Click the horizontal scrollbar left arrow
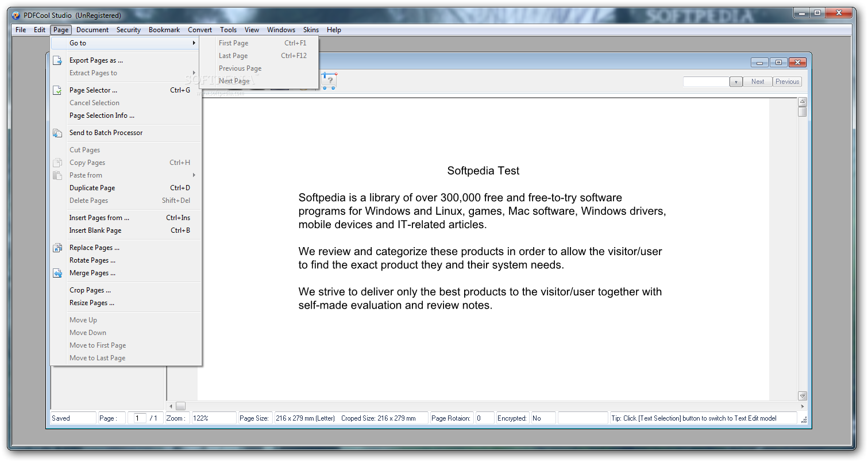Viewport: 868px width, 462px height. (x=171, y=406)
